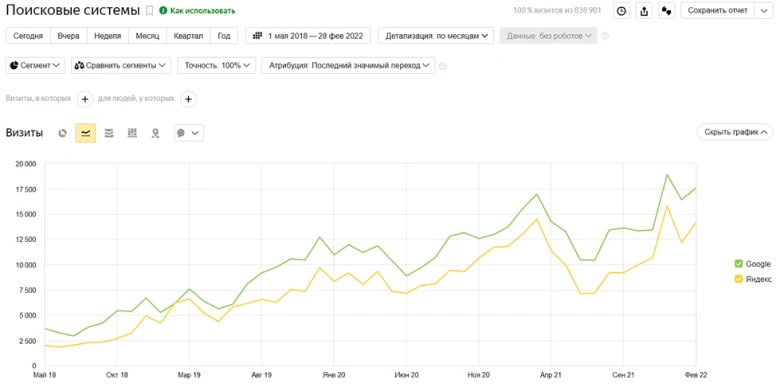Add condition for людей, у которых
Viewport: 776px width, 386px height.
pyautogui.click(x=188, y=99)
